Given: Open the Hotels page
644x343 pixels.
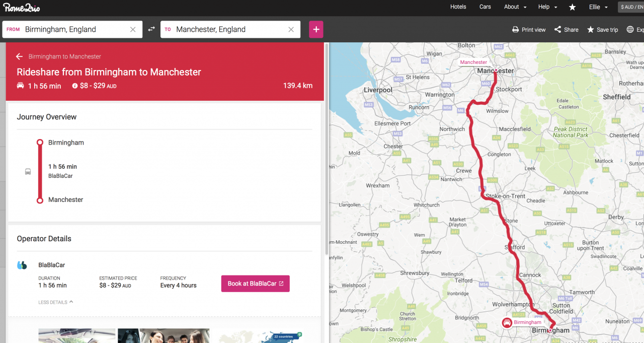Looking at the screenshot, I should pos(458,7).
